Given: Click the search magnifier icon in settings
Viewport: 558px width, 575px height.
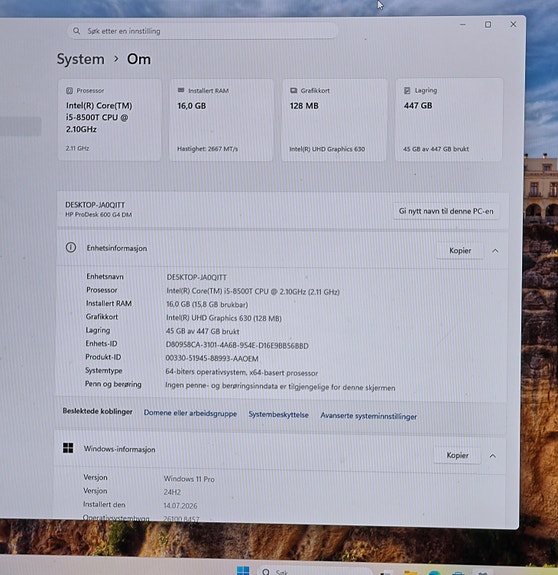Looking at the screenshot, I should coord(76,31).
